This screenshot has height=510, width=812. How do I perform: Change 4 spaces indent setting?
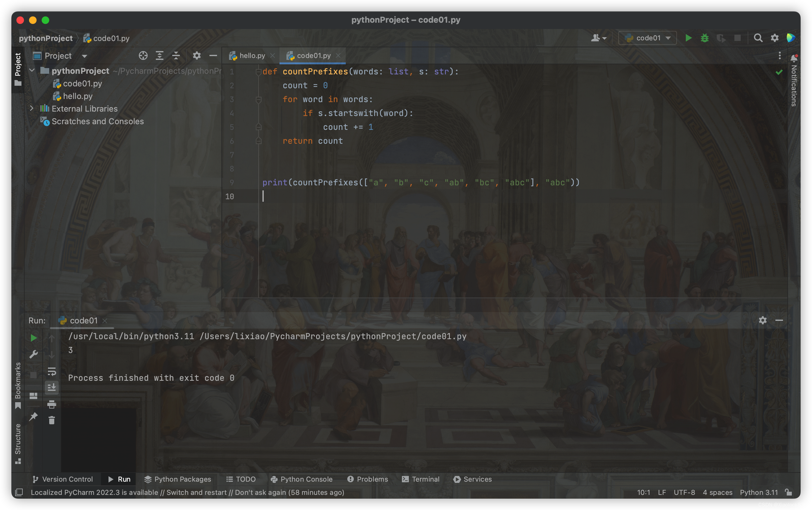717,492
